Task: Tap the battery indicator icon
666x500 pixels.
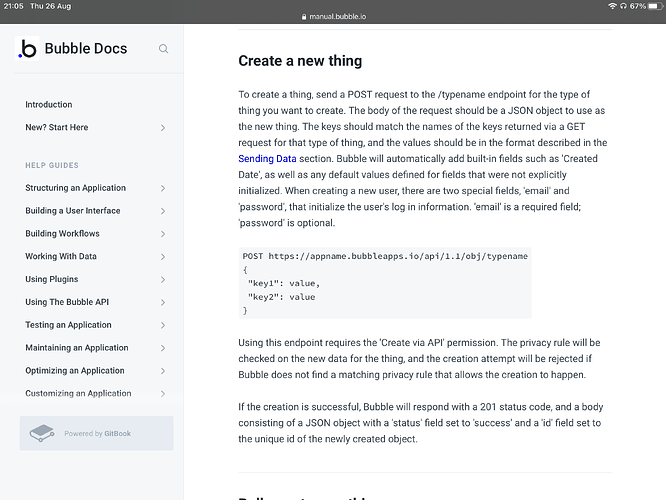Action: (x=655, y=6)
